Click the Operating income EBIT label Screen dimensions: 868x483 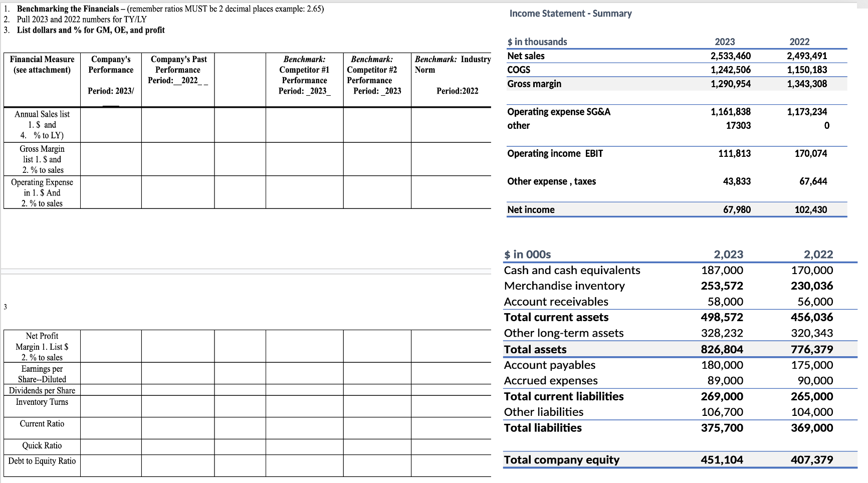[x=555, y=153]
